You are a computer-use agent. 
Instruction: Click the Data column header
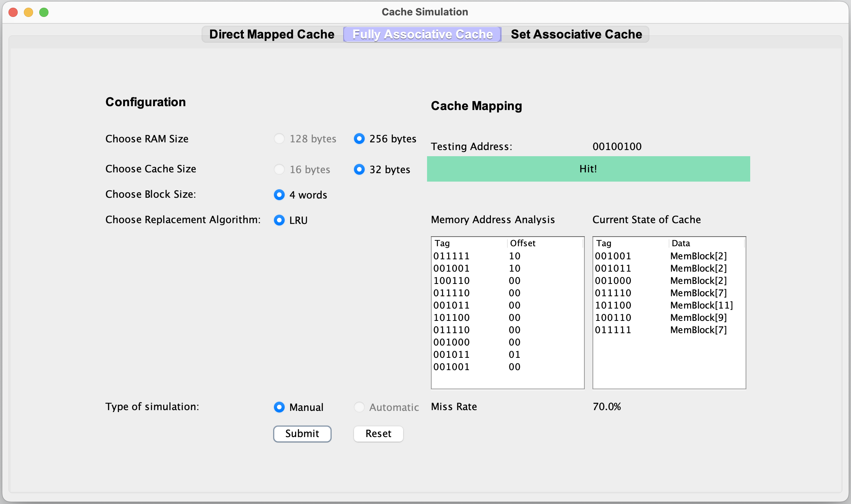click(681, 243)
